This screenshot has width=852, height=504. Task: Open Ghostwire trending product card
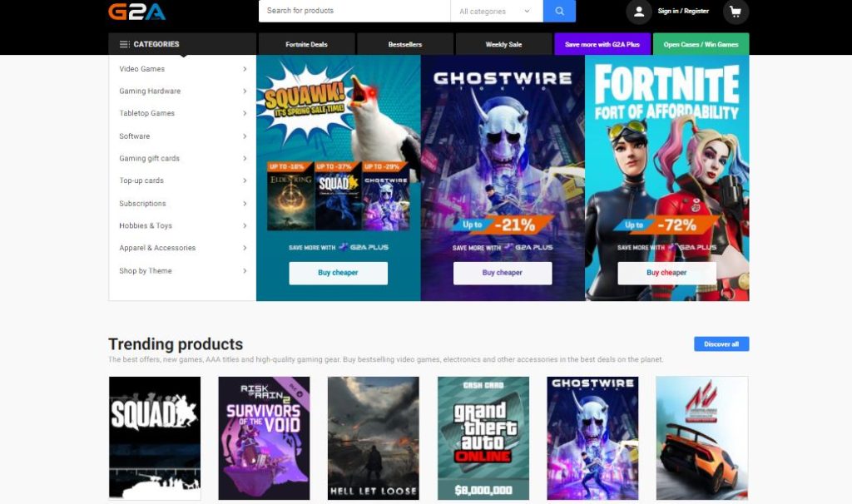(x=592, y=437)
